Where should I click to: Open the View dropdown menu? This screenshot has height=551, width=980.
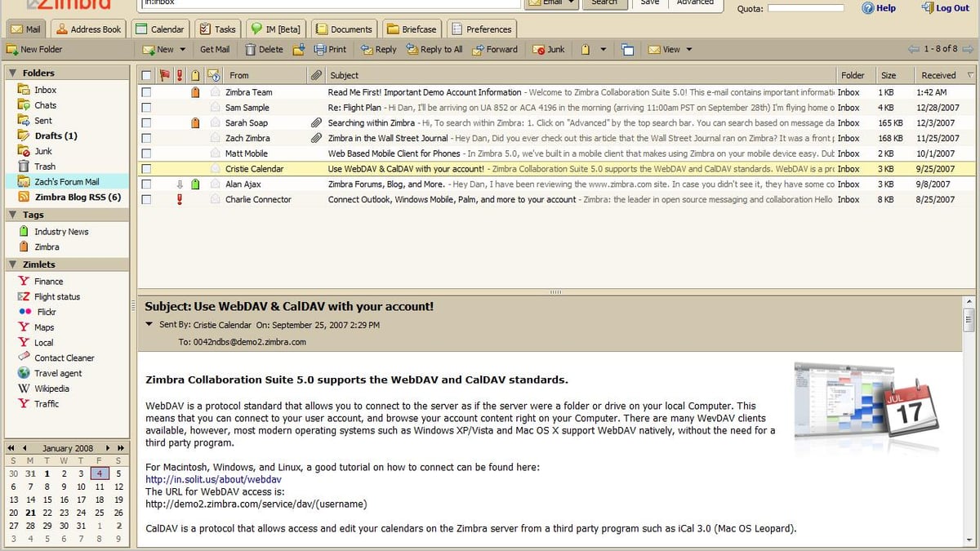670,49
